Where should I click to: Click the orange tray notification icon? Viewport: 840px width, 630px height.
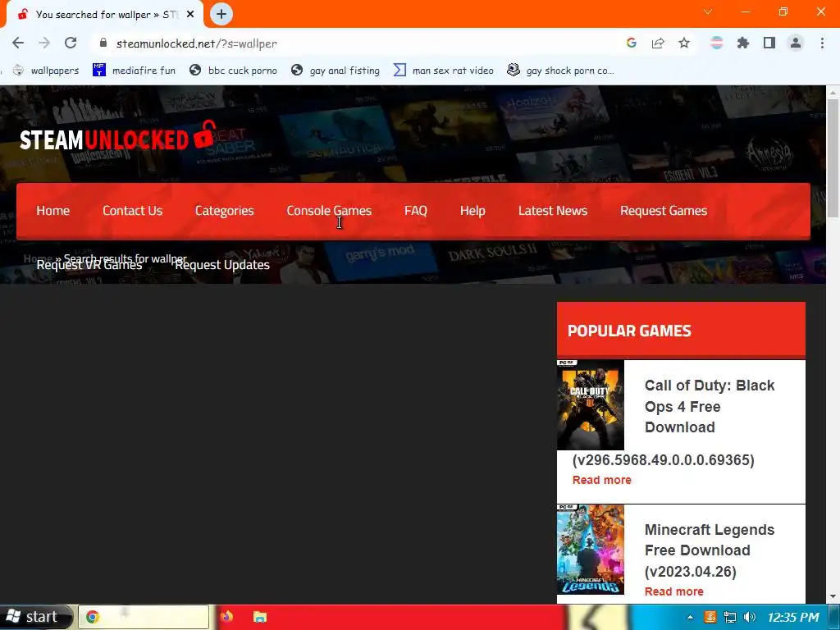(x=710, y=617)
